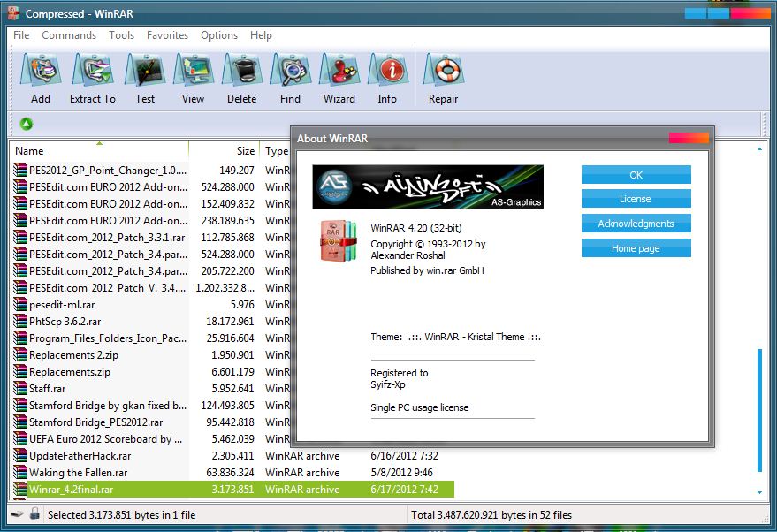Image resolution: width=777 pixels, height=532 pixels.
Task: Click archive icon beside Waking the Fallen.rar
Action: click(20, 472)
